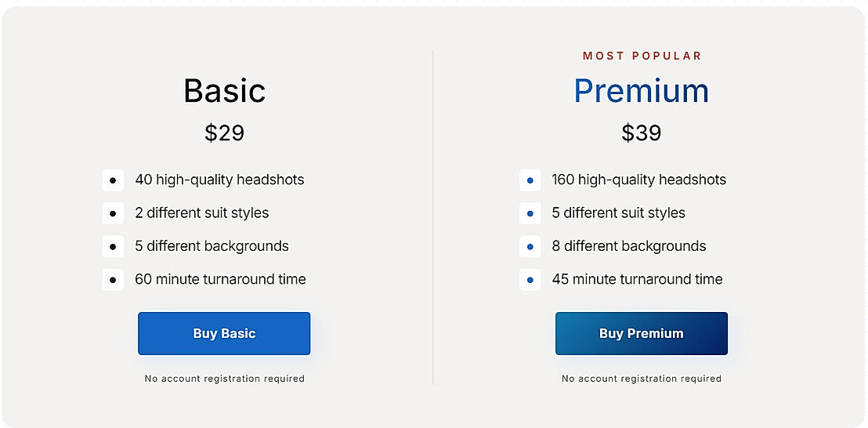Image resolution: width=868 pixels, height=428 pixels.
Task: Click the Buy Premium button
Action: [x=641, y=333]
